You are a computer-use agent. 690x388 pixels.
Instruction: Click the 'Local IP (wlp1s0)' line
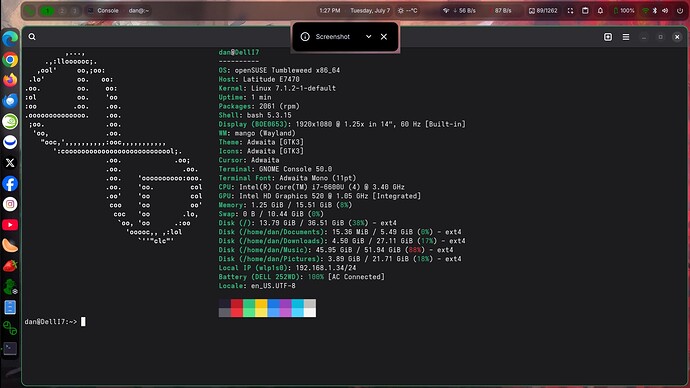click(x=287, y=268)
